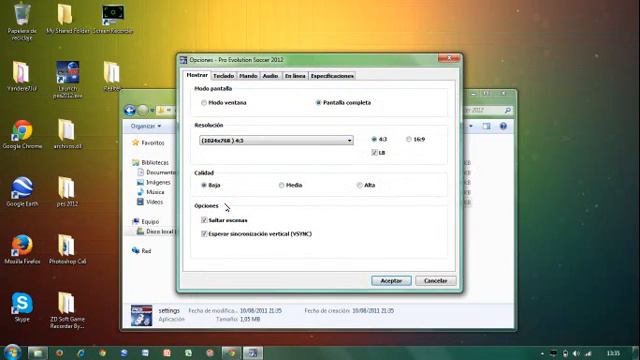Select Equipo in Explorer sidebar
Viewport: 640px width, 360px height.
pyautogui.click(x=146, y=222)
